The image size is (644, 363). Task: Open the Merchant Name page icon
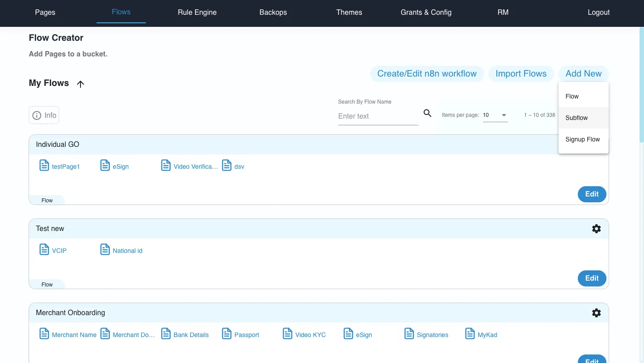tap(44, 334)
